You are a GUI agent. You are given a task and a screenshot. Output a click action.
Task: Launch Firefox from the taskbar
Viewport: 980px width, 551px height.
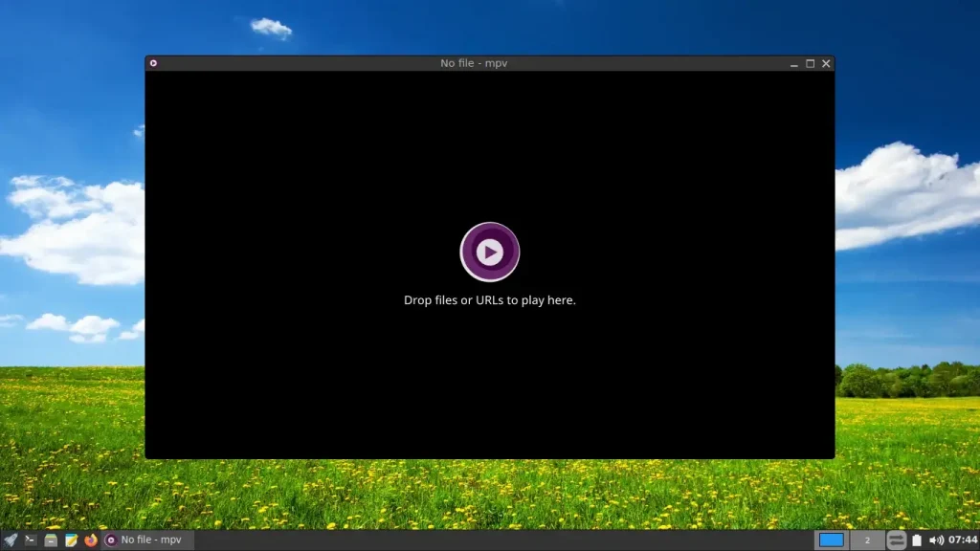[91, 540]
